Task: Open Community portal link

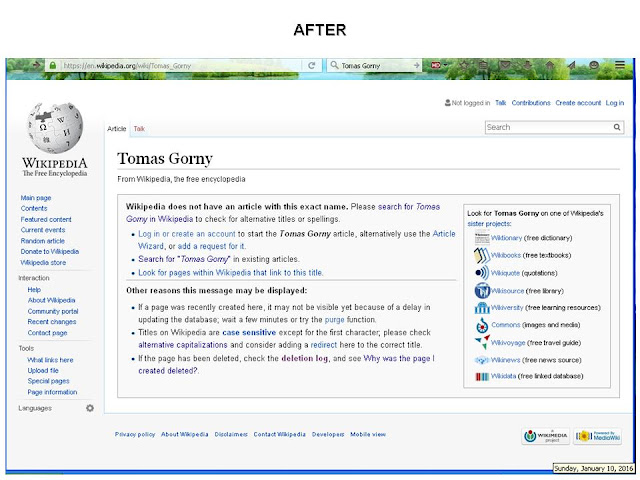Action: [x=53, y=311]
